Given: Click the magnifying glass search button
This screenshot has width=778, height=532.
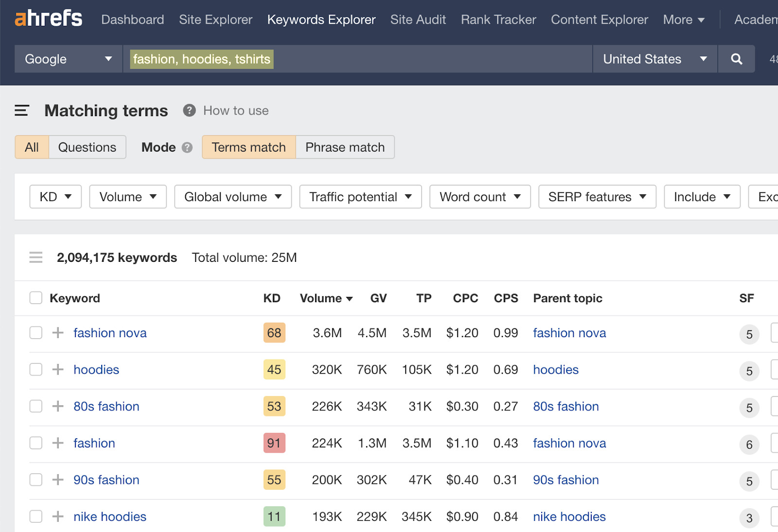Looking at the screenshot, I should [736, 59].
